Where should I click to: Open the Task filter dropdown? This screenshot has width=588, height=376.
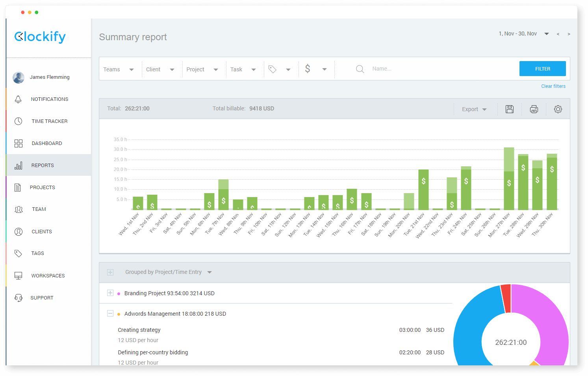click(243, 69)
